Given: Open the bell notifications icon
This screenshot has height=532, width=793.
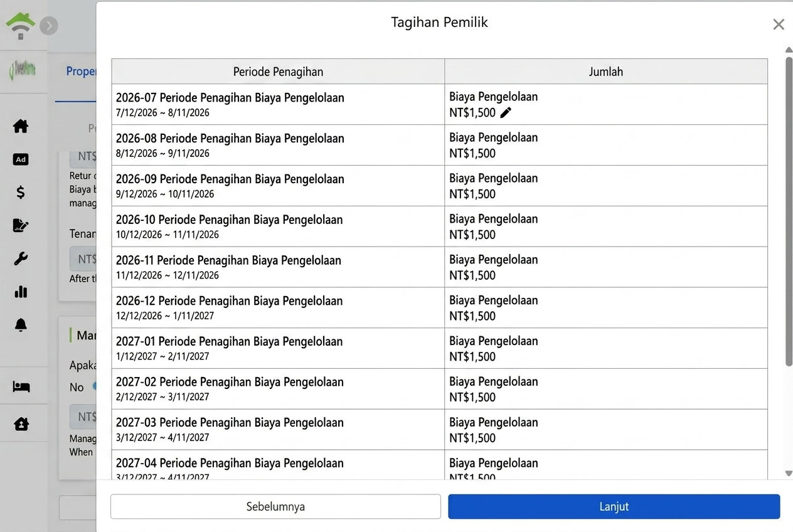Looking at the screenshot, I should [x=21, y=325].
